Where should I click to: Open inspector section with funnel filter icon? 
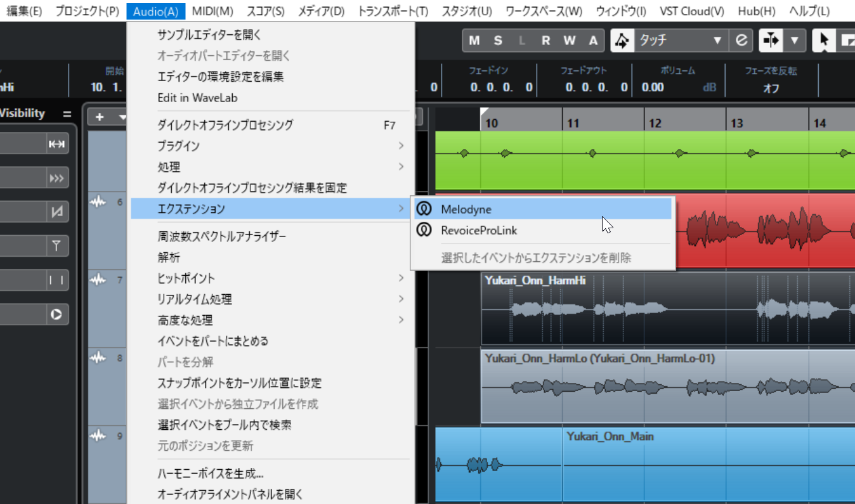tap(56, 246)
